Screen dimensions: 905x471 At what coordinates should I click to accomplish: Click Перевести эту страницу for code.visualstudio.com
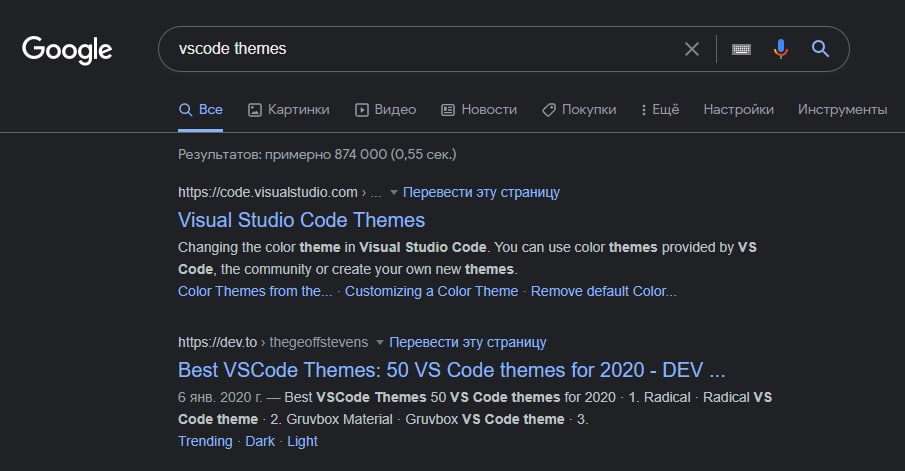pos(481,192)
